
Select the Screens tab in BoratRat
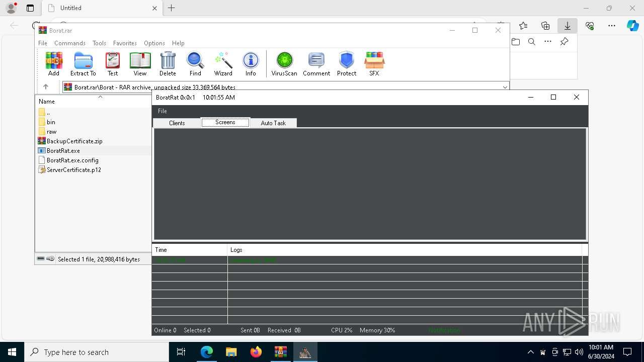point(225,122)
